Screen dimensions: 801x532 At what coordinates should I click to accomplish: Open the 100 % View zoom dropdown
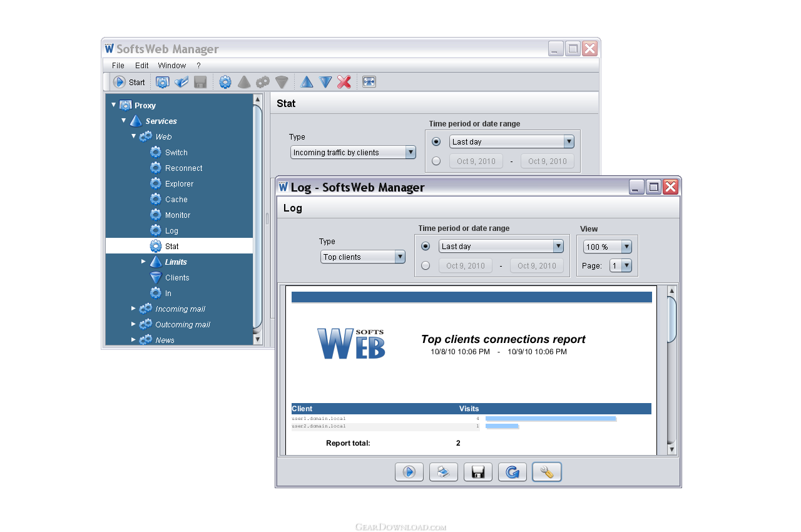pyautogui.click(x=607, y=247)
